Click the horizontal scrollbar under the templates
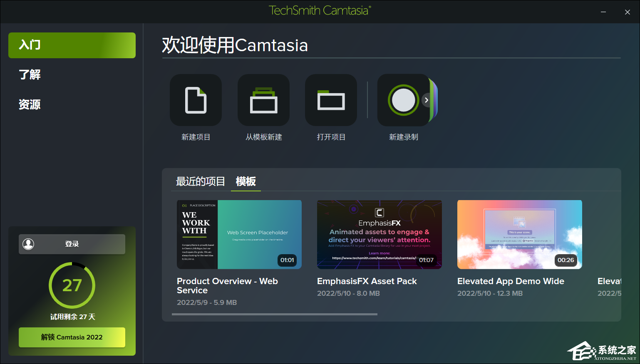The image size is (640, 364). [x=275, y=314]
